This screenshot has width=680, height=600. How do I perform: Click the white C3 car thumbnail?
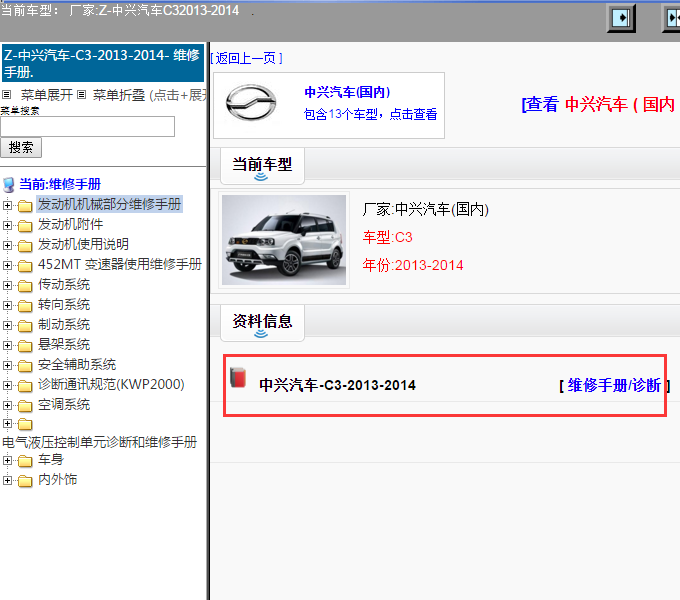tap(284, 240)
